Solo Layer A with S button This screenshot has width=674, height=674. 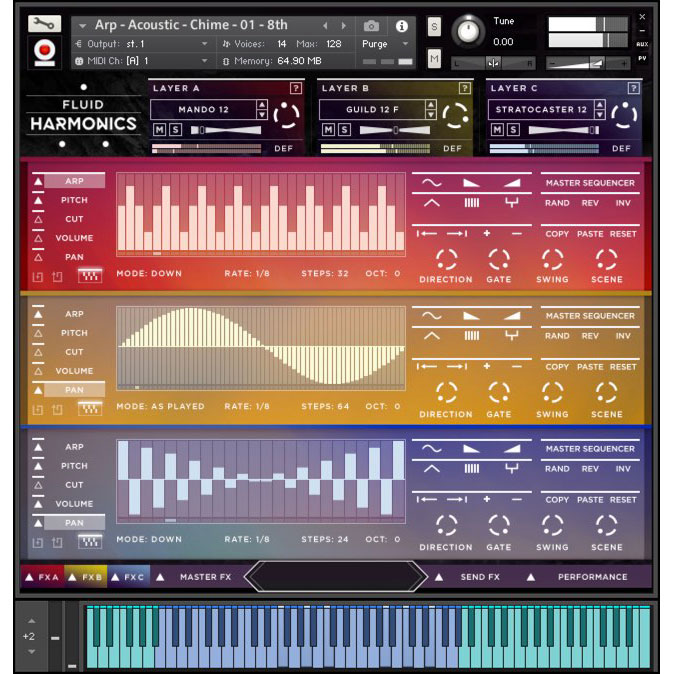(175, 129)
